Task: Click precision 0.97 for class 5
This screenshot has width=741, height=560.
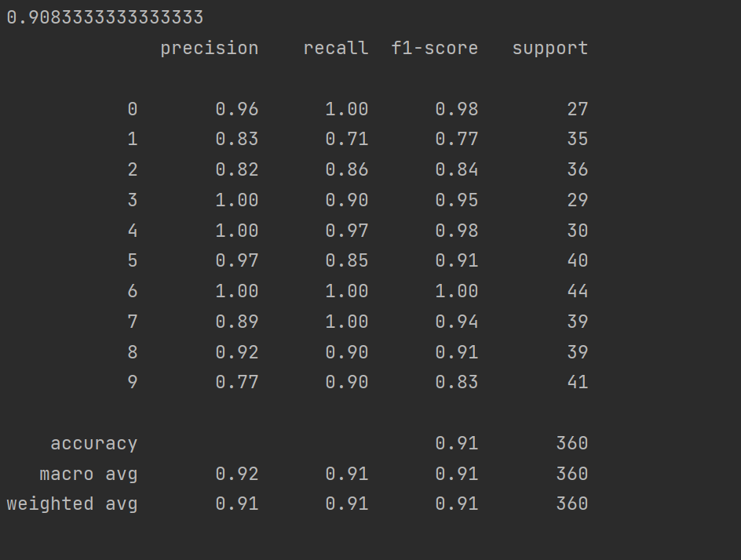Action: (237, 260)
